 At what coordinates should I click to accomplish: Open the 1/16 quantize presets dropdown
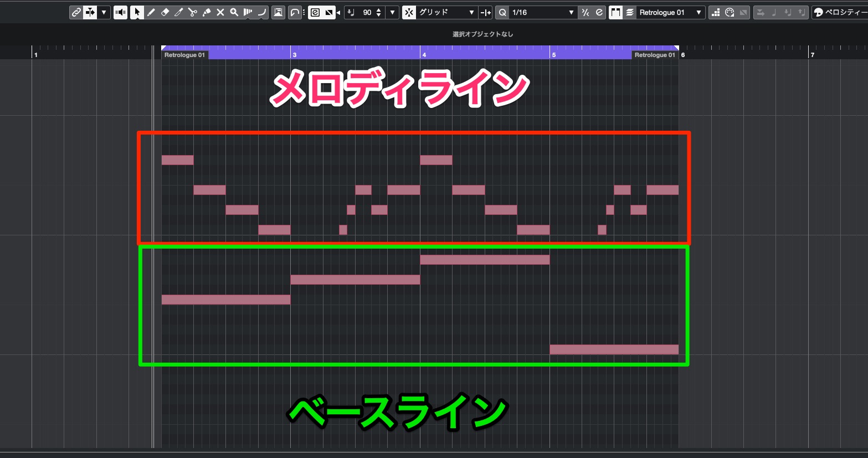point(543,12)
